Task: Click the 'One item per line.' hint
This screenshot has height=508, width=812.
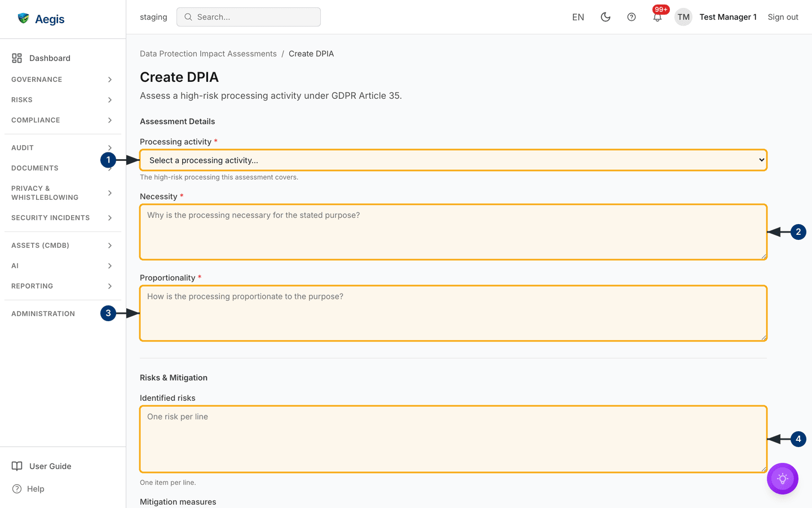Action: (x=168, y=483)
